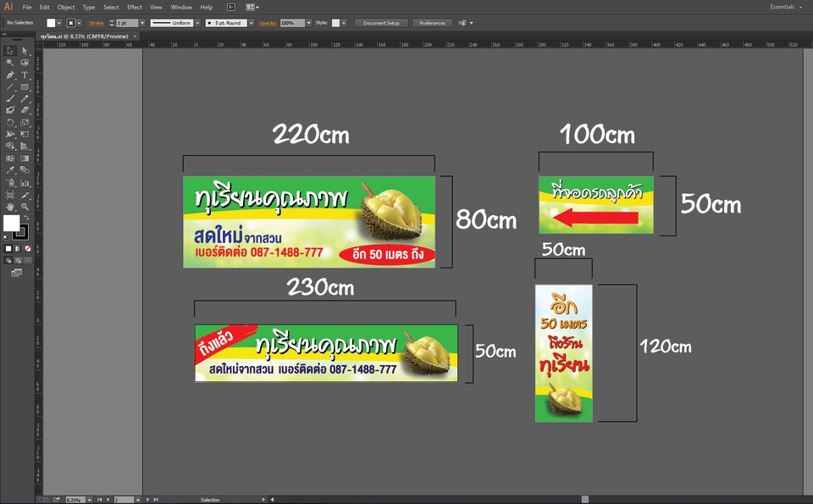Open the Uniform stroke profile dropdown
The height and width of the screenshot is (504, 813).
(197, 23)
